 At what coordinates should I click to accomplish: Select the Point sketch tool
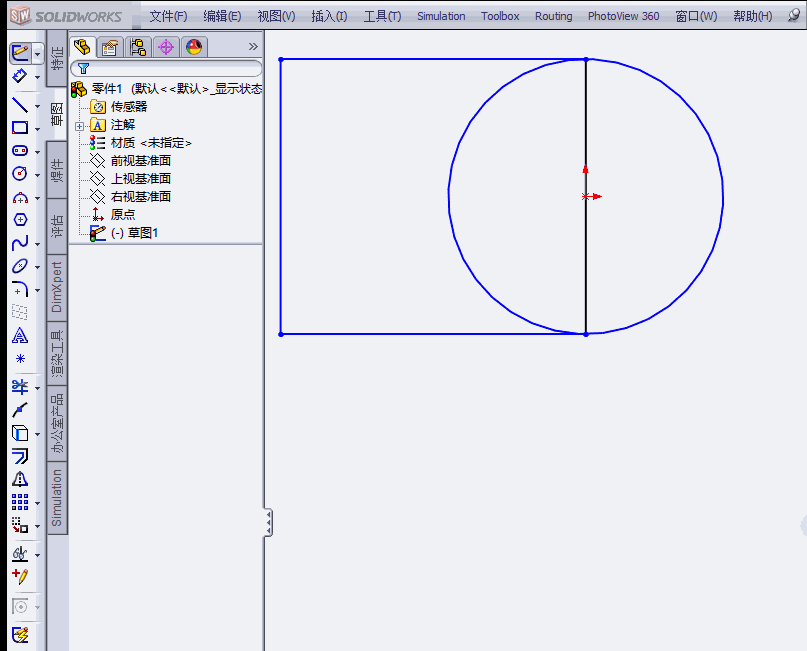coord(20,359)
